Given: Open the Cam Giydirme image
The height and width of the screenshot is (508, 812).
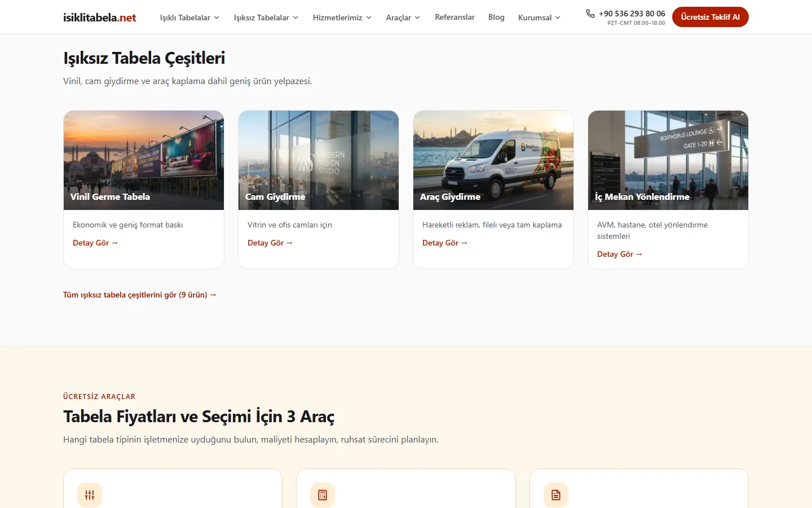Looking at the screenshot, I should 319,160.
